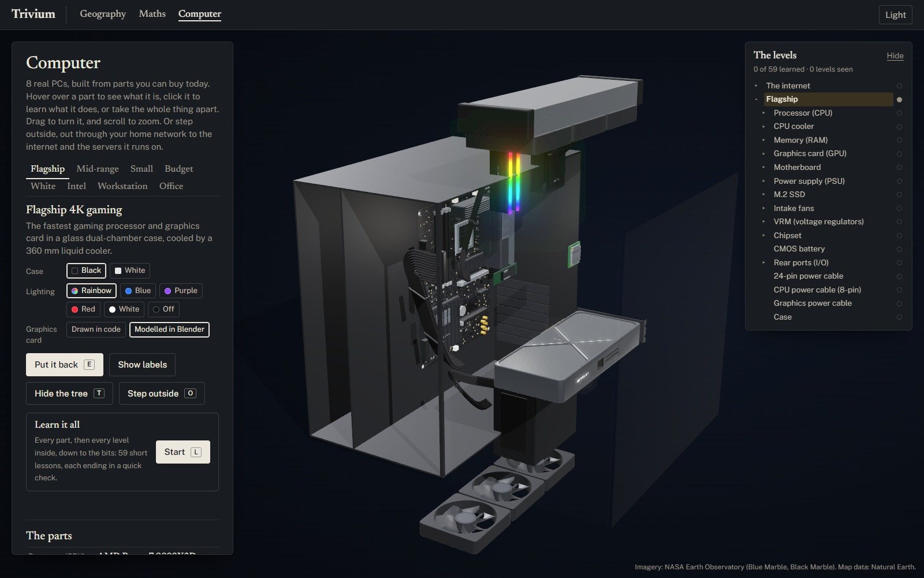924x578 pixels.
Task: Expand the Memory (RAM) row arrow
Action: pyautogui.click(x=763, y=140)
